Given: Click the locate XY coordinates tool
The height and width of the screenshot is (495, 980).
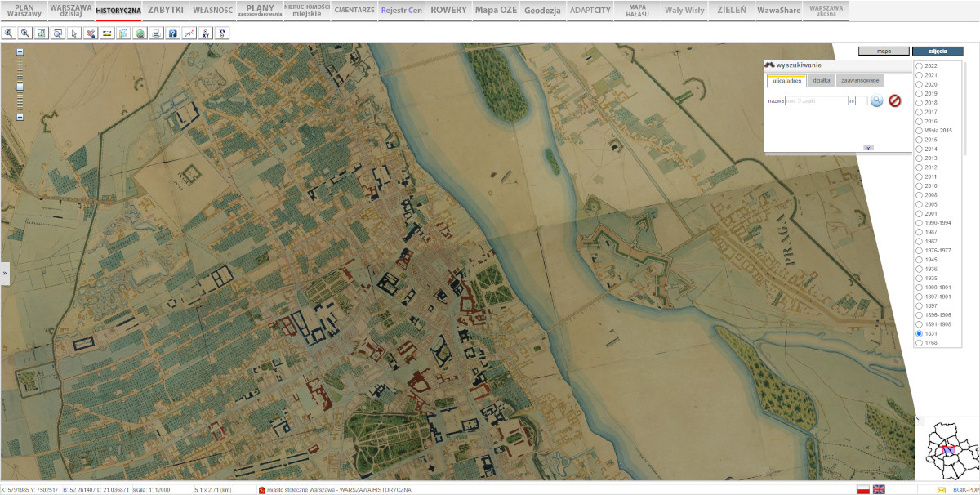Looking at the screenshot, I should (x=205, y=33).
